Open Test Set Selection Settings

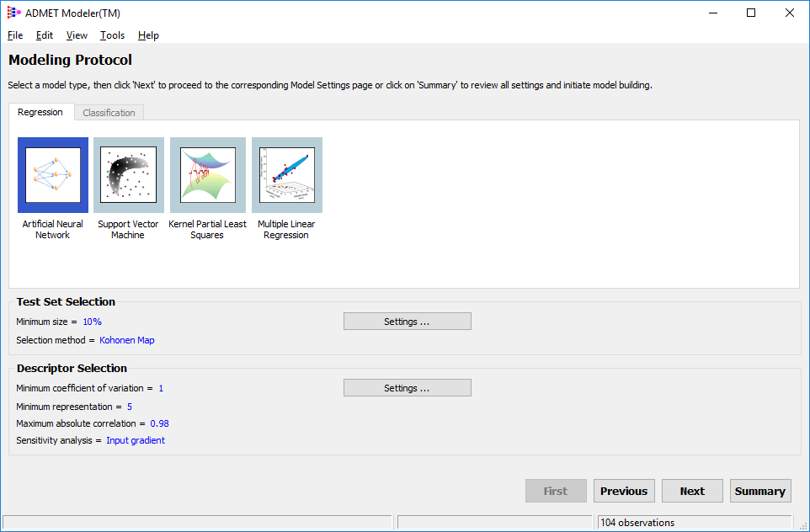[407, 322]
